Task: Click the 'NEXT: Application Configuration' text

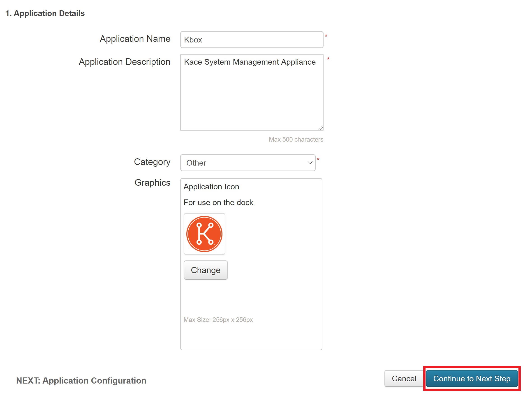Action: 81,380
